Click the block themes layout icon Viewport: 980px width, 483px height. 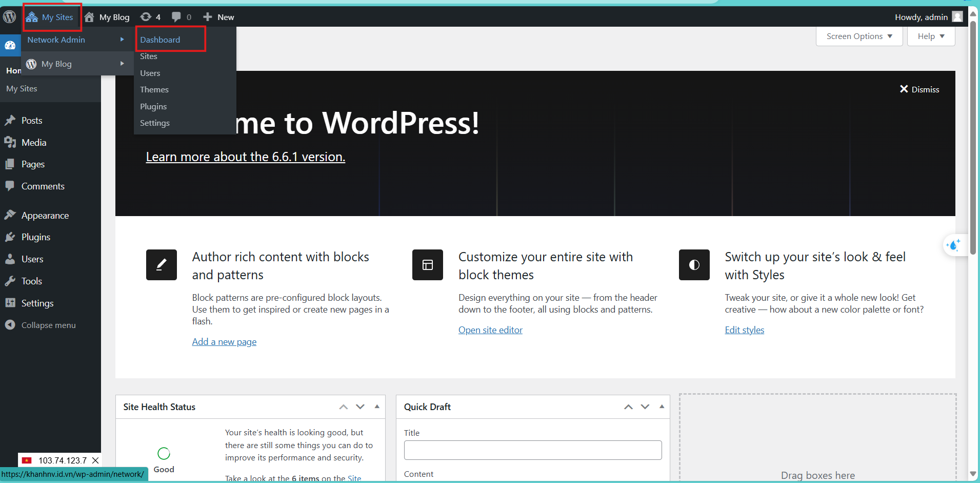click(x=428, y=265)
